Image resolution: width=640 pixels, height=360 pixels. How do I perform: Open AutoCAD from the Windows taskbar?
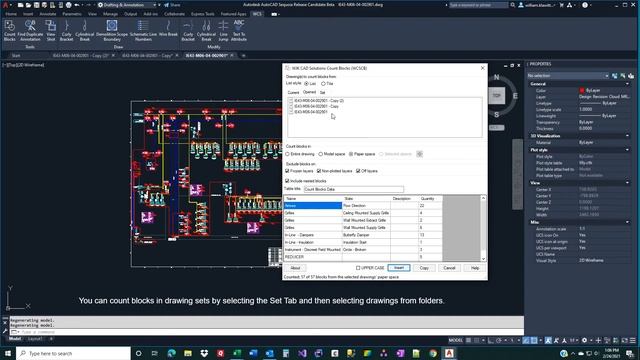click(449, 353)
